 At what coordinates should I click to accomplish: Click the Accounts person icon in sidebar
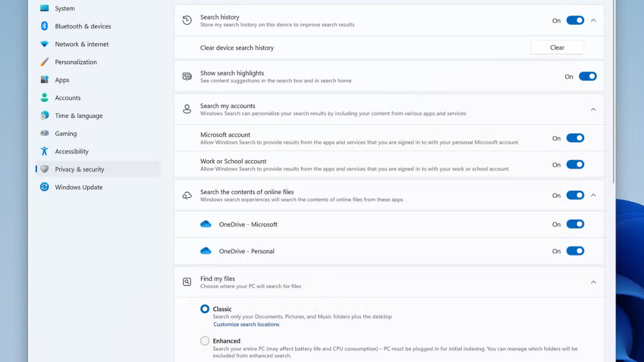click(x=44, y=98)
